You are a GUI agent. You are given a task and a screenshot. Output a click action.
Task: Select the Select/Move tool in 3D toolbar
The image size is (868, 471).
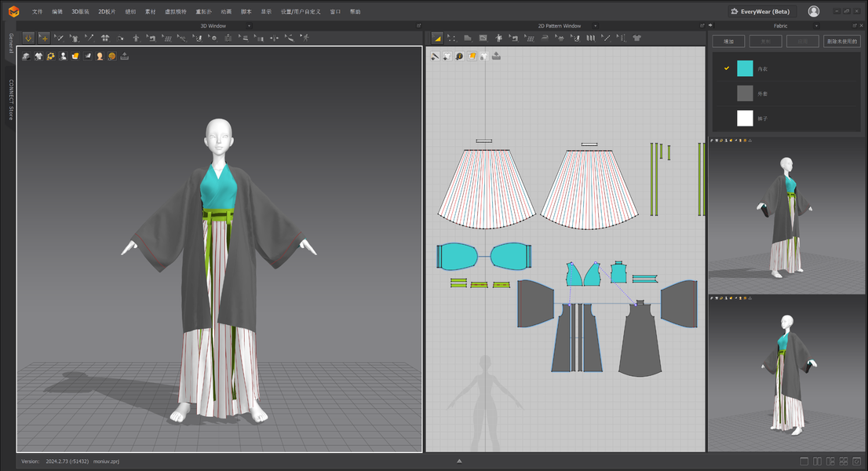(x=44, y=38)
